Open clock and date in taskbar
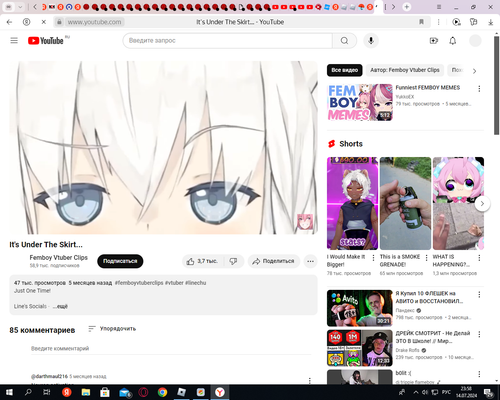Screen dimensions: 500x400 466,392
